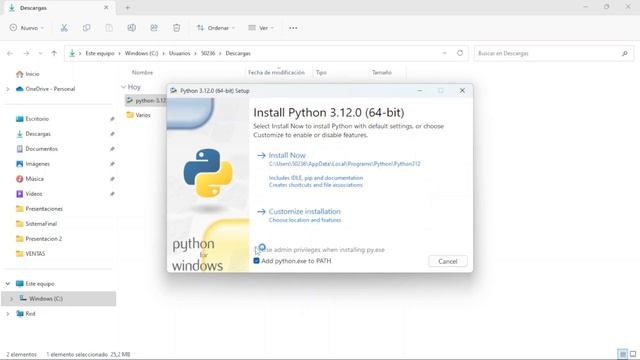Click Customize installation in Python setup

(x=304, y=211)
